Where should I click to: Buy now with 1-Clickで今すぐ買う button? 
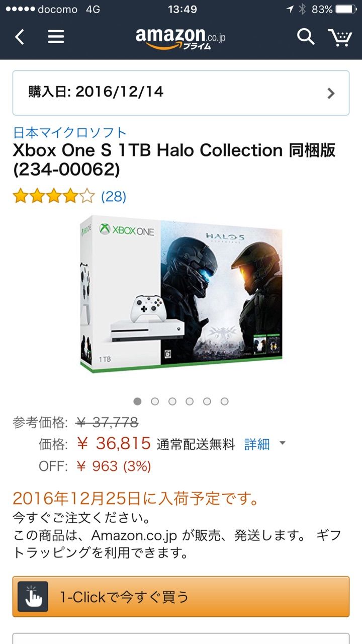tap(181, 597)
